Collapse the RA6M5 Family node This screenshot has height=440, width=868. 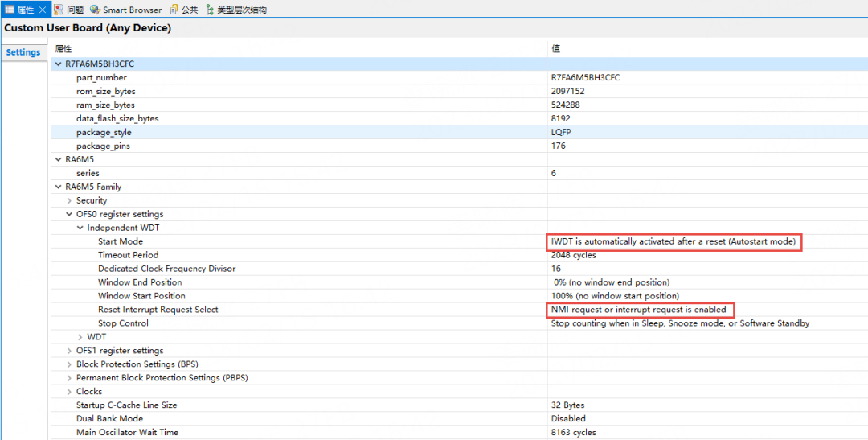pyautogui.click(x=58, y=187)
